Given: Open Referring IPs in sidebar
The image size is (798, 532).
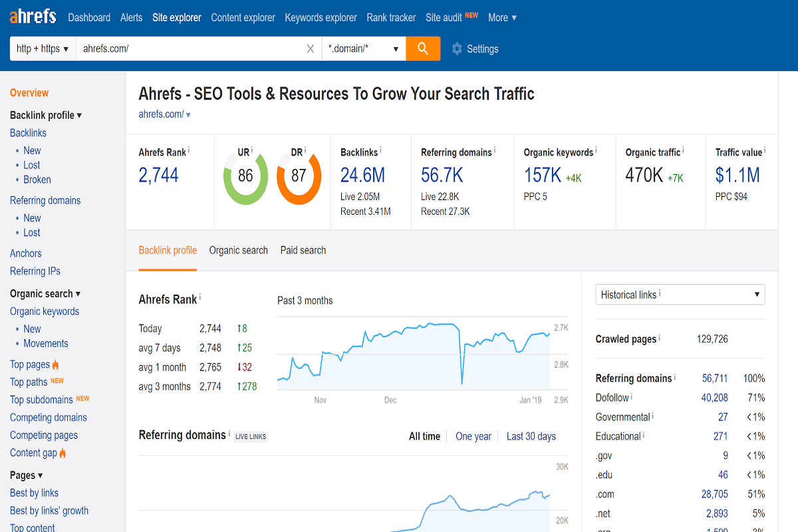Looking at the screenshot, I should tap(35, 271).
